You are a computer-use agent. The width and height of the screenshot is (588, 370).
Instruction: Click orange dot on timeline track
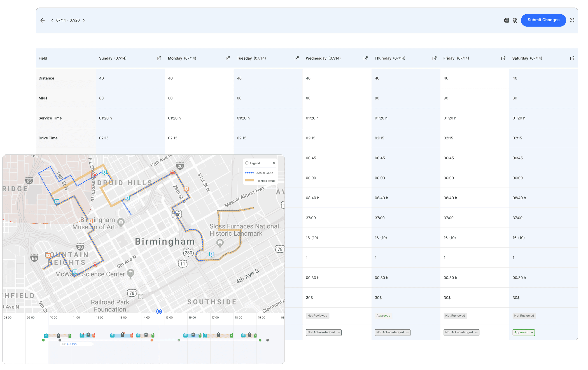point(152,340)
